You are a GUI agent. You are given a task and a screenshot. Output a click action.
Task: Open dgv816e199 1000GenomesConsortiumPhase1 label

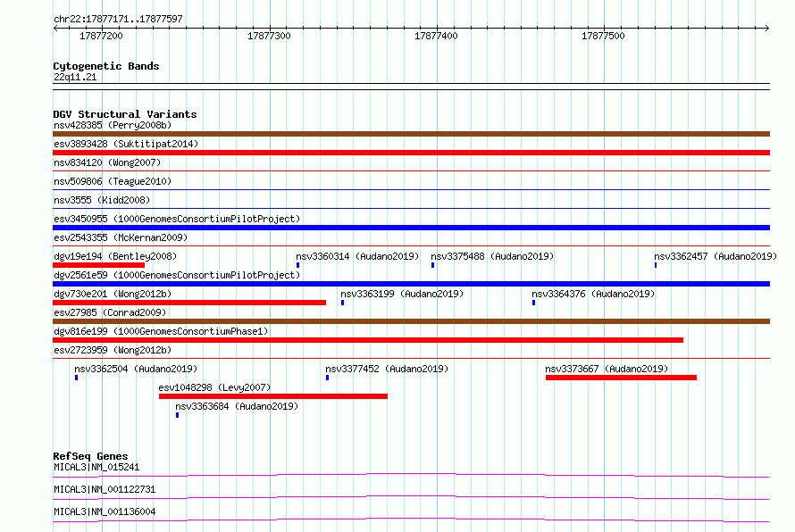coord(161,331)
